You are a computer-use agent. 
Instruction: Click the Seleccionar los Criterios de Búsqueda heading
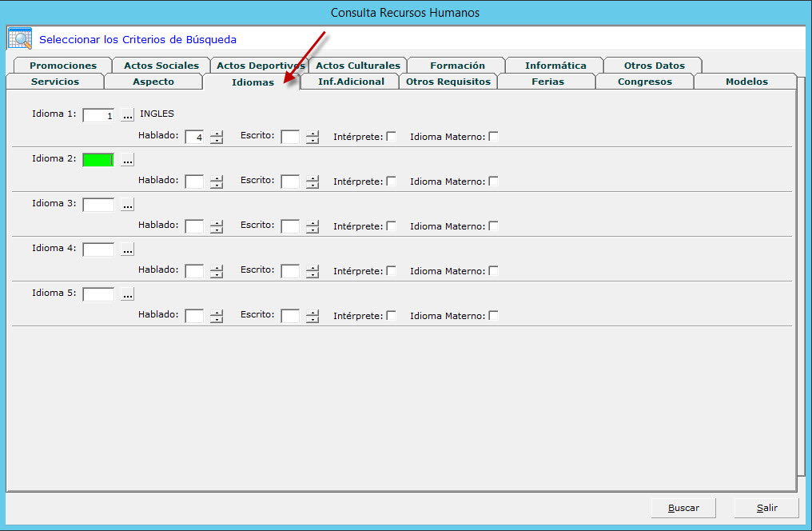[137, 39]
